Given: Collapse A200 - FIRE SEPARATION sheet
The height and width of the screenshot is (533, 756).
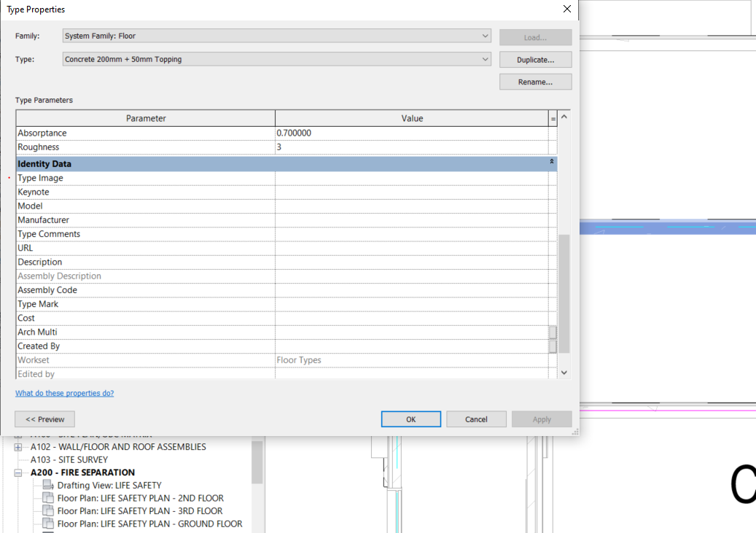Looking at the screenshot, I should 17,472.
